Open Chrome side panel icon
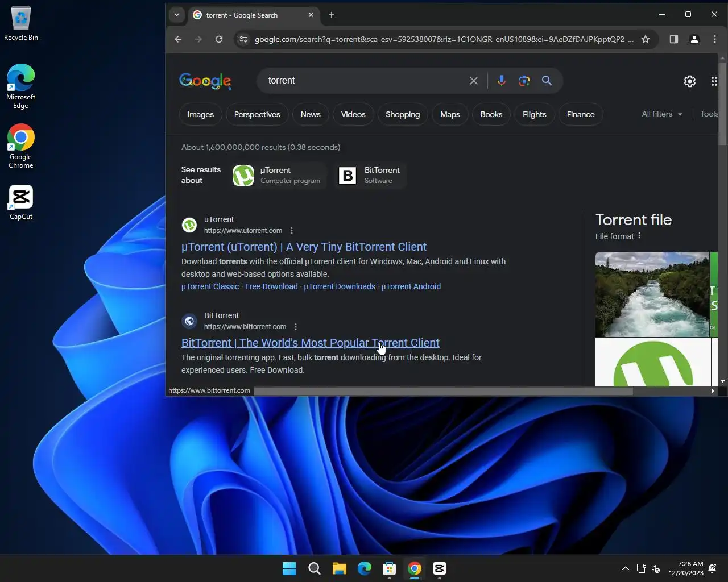The width and height of the screenshot is (728, 582). tap(674, 39)
